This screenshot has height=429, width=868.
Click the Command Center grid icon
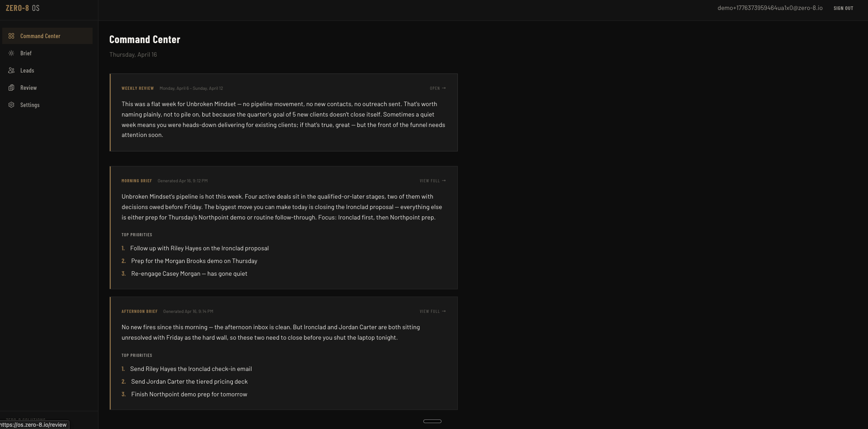coord(11,36)
